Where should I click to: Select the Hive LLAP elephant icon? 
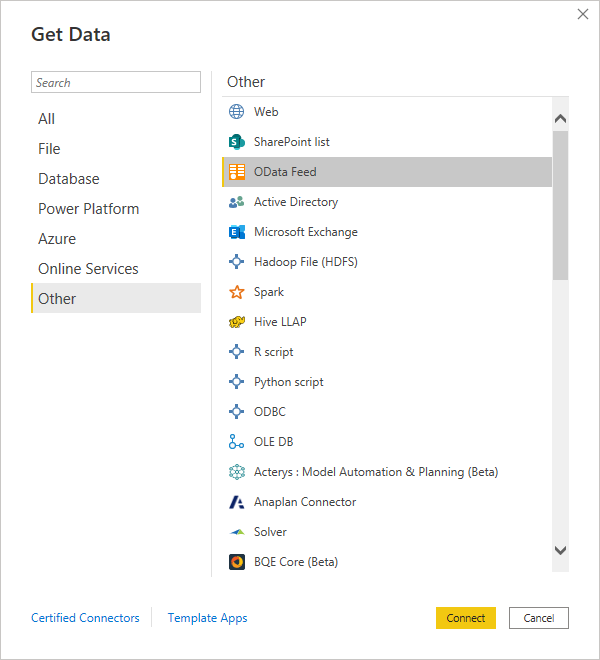237,322
